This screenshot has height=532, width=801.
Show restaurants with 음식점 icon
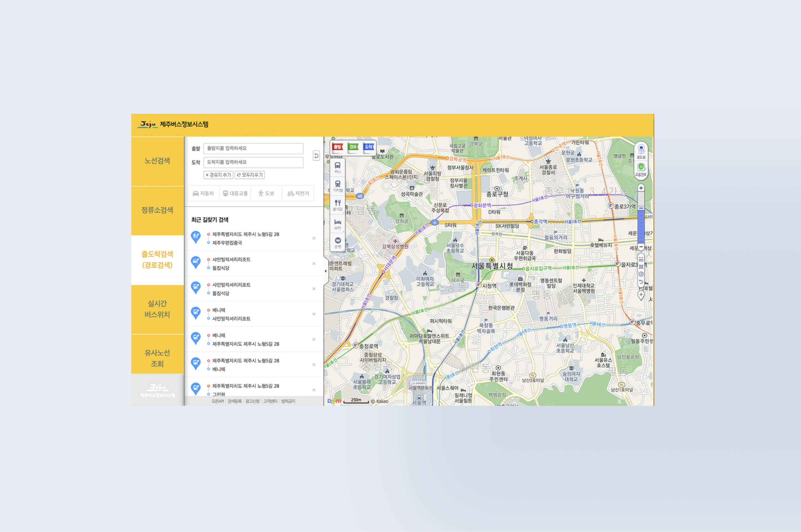338,205
